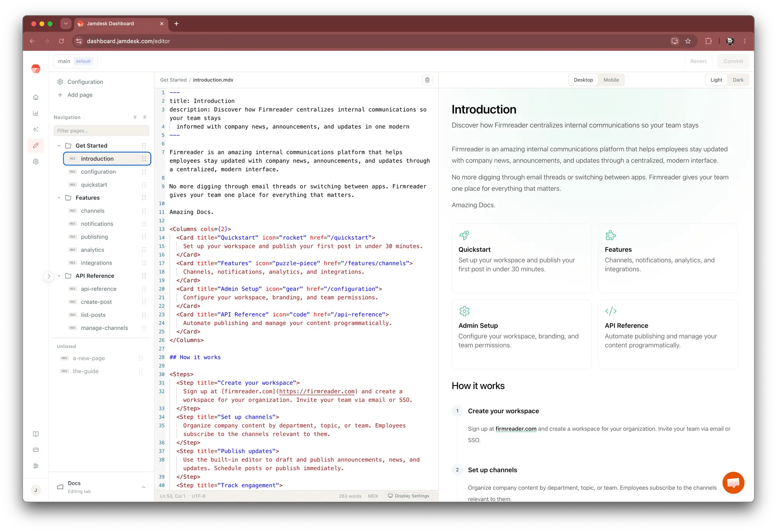Reload the browser page
The width and height of the screenshot is (777, 532).
(61, 41)
